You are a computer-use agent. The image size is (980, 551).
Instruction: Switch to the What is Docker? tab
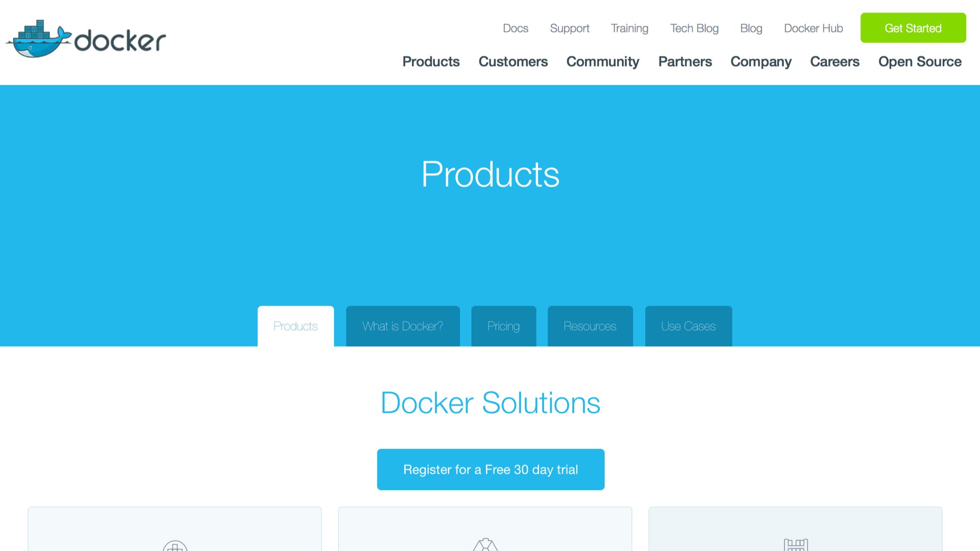click(403, 326)
